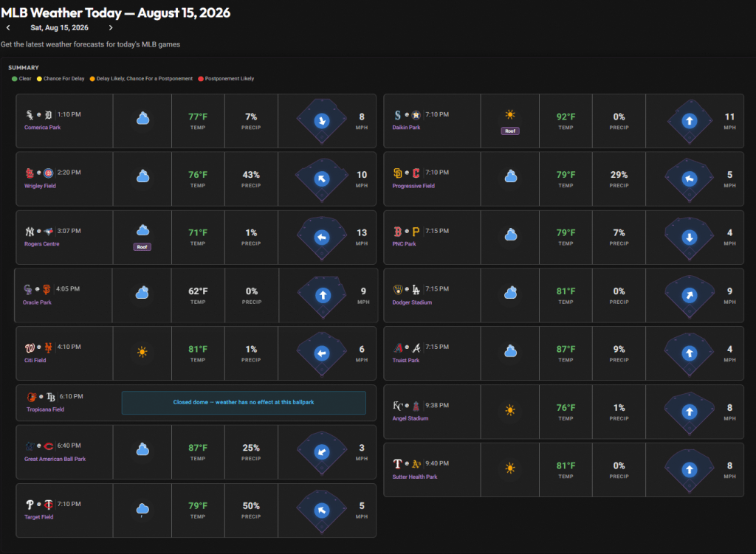This screenshot has height=554, width=756.
Task: Click the Tropicana Field closed dome notice
Action: (x=244, y=402)
